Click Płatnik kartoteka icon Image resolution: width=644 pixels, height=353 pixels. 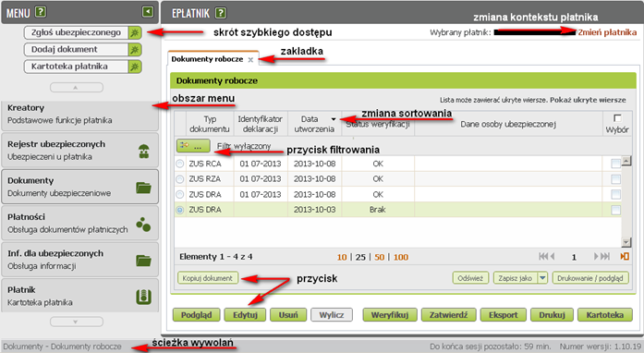point(144,297)
